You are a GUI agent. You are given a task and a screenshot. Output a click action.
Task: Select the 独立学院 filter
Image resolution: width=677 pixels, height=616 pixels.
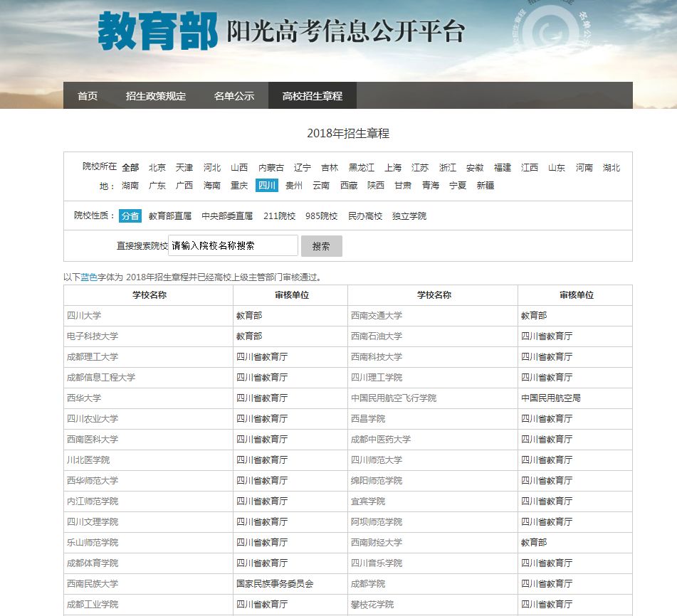[409, 216]
